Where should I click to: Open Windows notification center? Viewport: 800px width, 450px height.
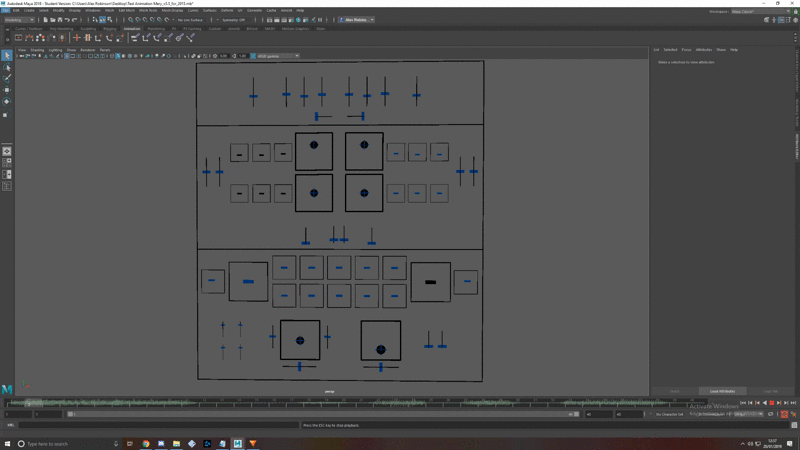789,444
